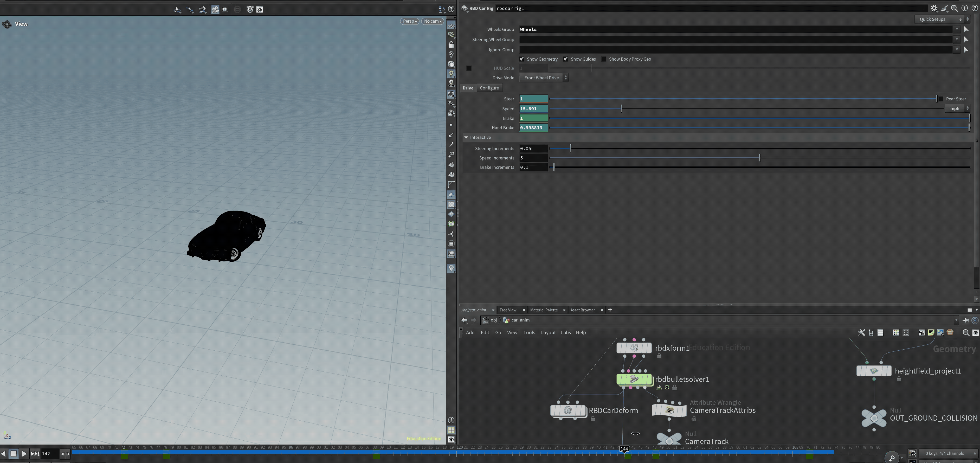Uncheck Show Geometry checkbox
This screenshot has width=980, height=463.
pos(521,59)
